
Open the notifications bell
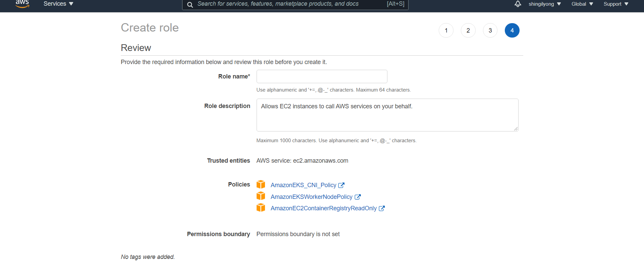coord(518,4)
